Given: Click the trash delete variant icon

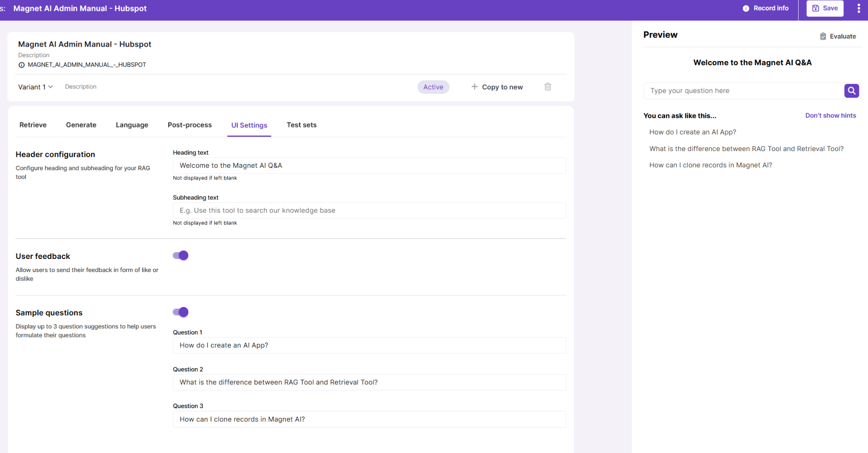Looking at the screenshot, I should [x=548, y=87].
